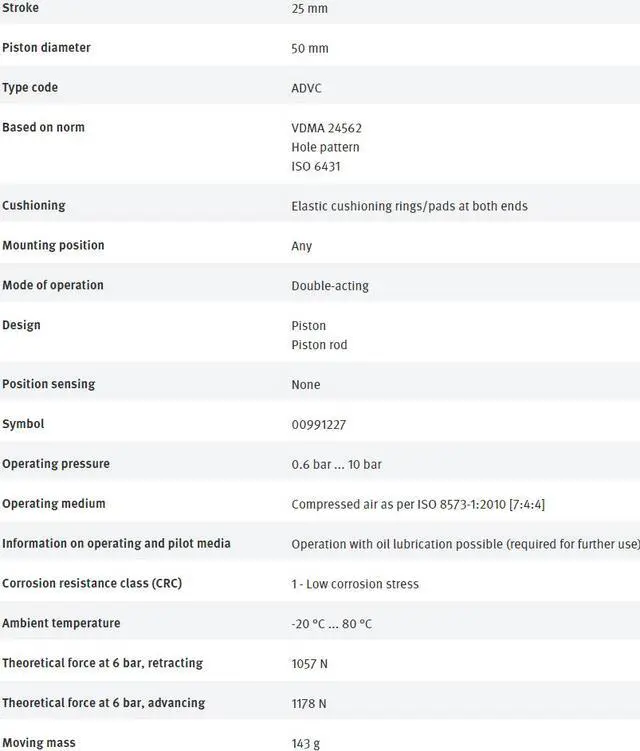Select the Elastic cushioning rings/pads value
The height and width of the screenshot is (751, 640).
(x=409, y=206)
